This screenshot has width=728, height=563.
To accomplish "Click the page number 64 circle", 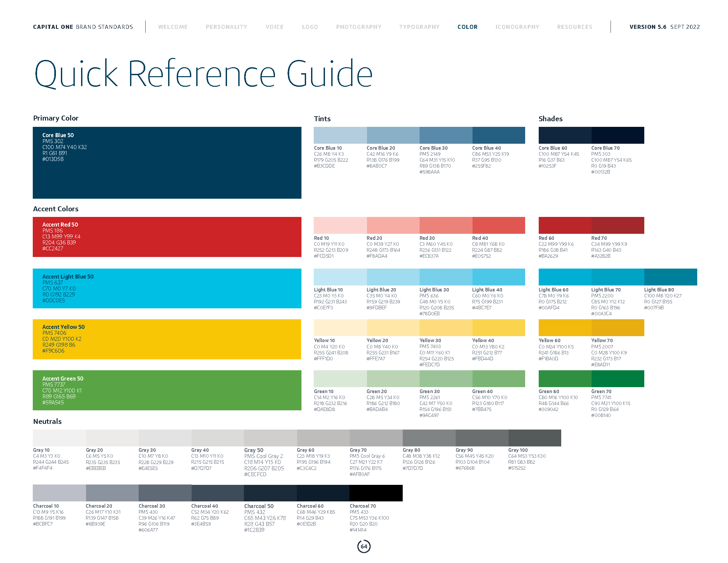I will click(x=364, y=546).
